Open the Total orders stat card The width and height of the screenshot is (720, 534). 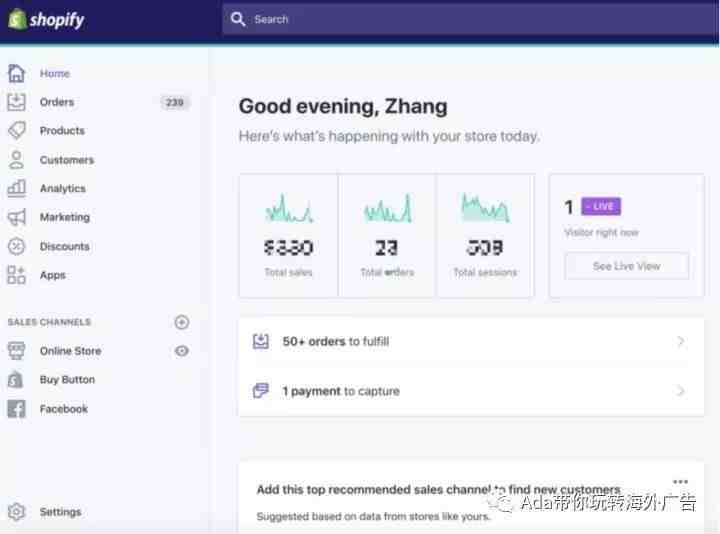pyautogui.click(x=387, y=236)
